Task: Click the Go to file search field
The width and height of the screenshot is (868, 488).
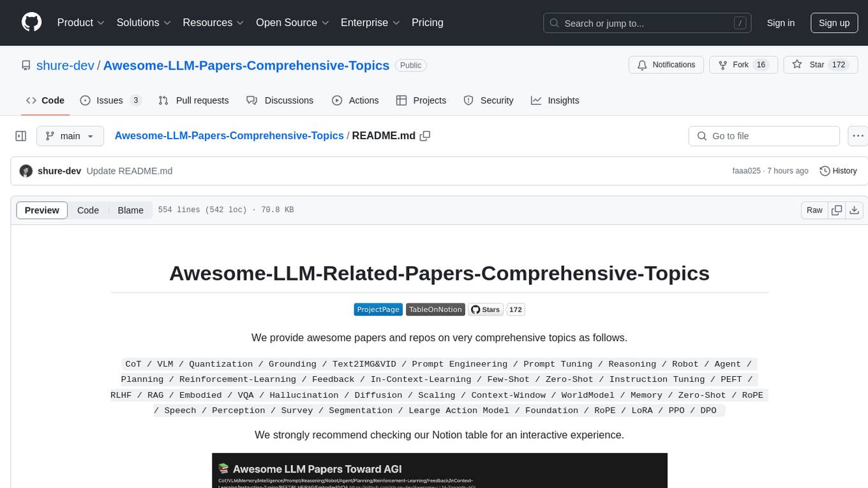Action: tap(764, 136)
